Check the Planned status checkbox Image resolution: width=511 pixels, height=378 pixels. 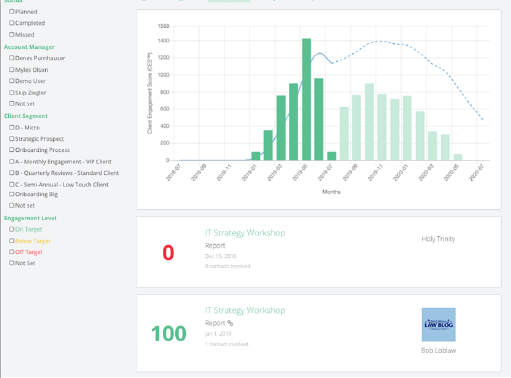(12, 12)
